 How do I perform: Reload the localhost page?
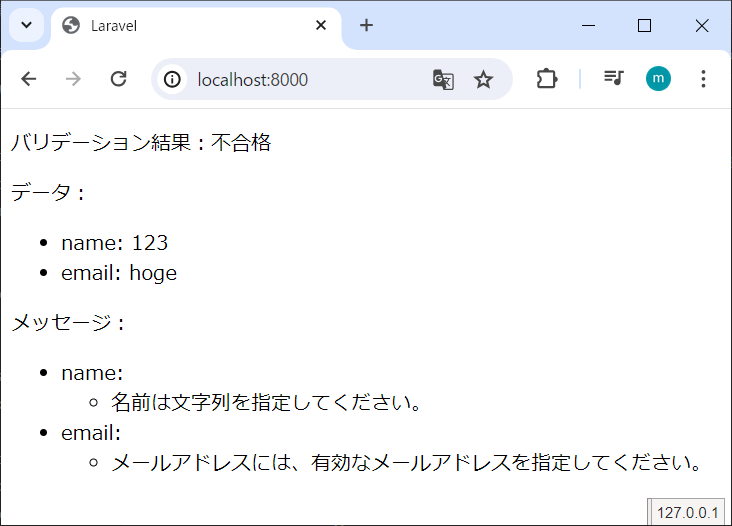coord(118,79)
